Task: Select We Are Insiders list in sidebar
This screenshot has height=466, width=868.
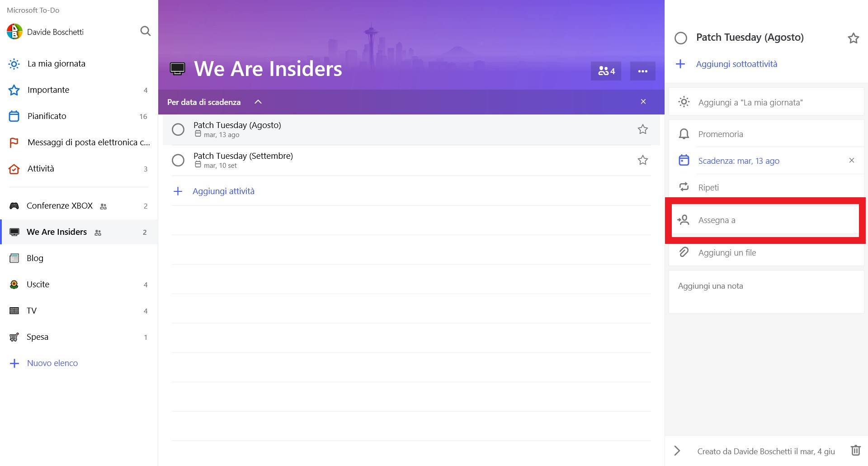Action: click(79, 232)
